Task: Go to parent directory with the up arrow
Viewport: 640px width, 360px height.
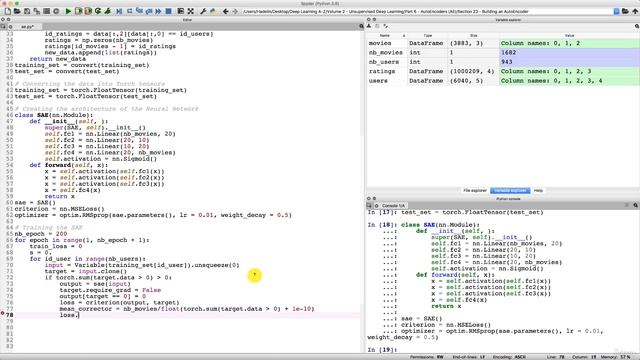Action: click(x=635, y=11)
